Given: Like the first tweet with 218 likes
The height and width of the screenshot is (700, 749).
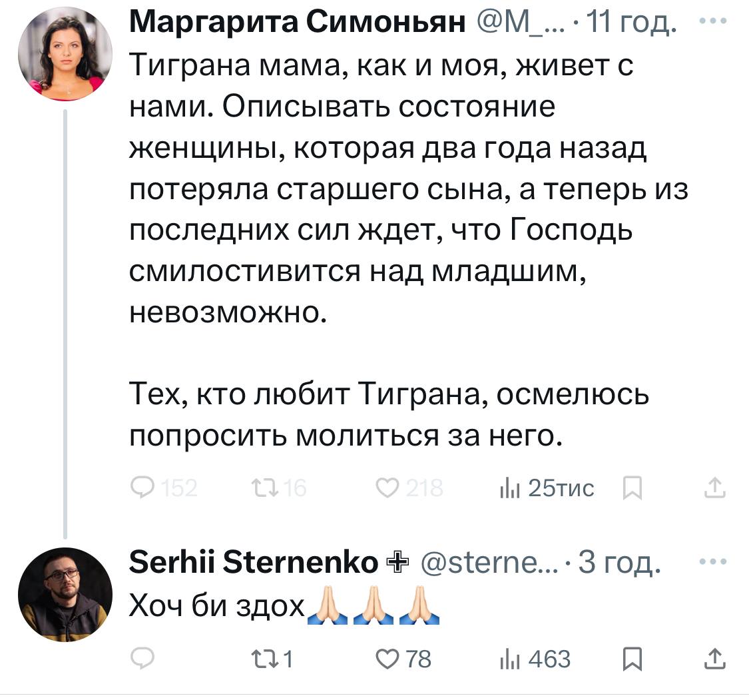Looking at the screenshot, I should 385,490.
